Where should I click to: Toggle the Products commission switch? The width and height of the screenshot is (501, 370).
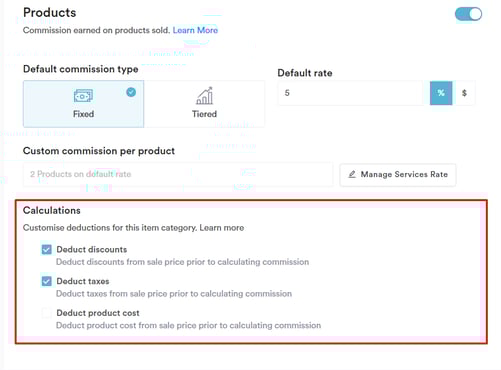point(468,14)
